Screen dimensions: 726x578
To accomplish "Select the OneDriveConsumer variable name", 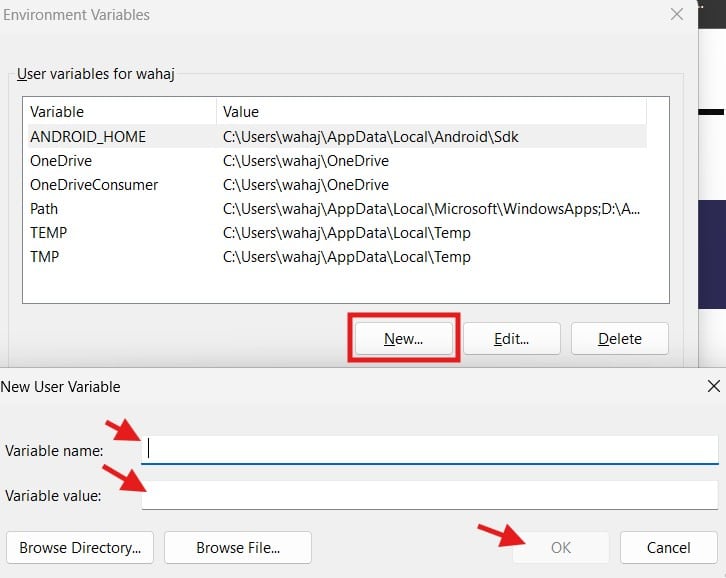I will pos(94,185).
